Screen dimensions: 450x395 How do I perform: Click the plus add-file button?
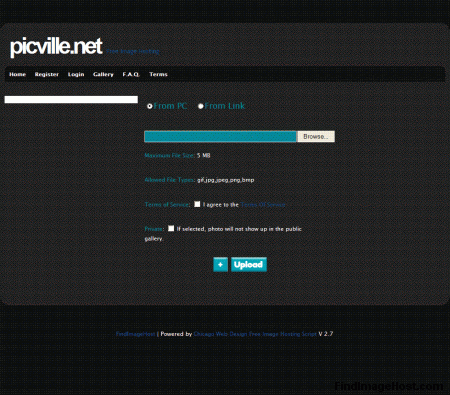tap(220, 264)
